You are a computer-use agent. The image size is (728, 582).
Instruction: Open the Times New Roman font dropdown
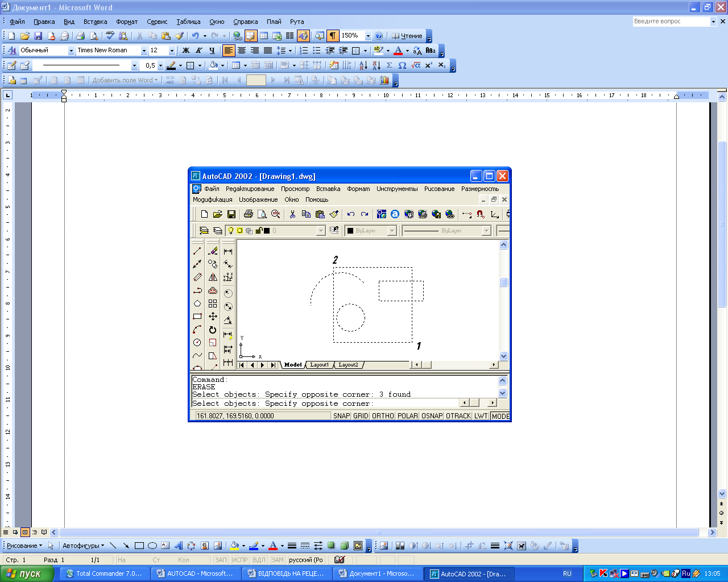point(144,51)
